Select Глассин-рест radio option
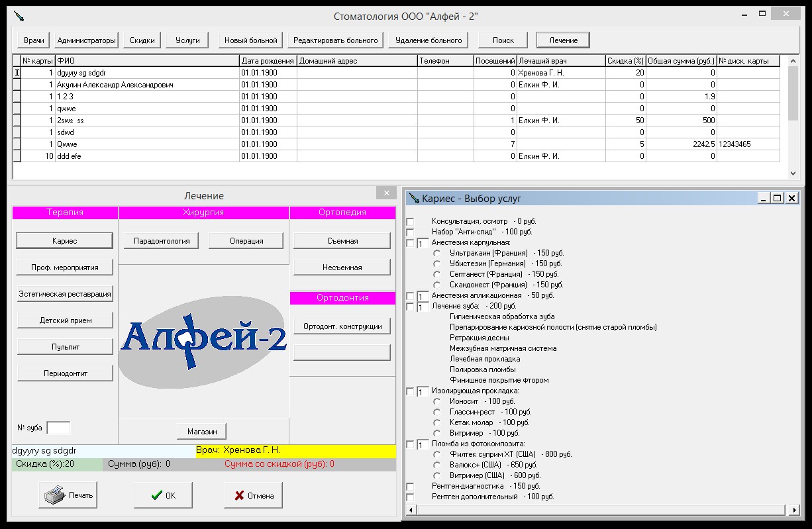812x529 pixels. click(436, 412)
